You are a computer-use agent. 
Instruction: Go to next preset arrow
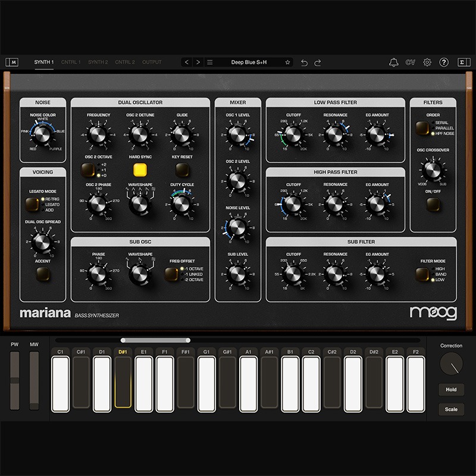coord(198,62)
